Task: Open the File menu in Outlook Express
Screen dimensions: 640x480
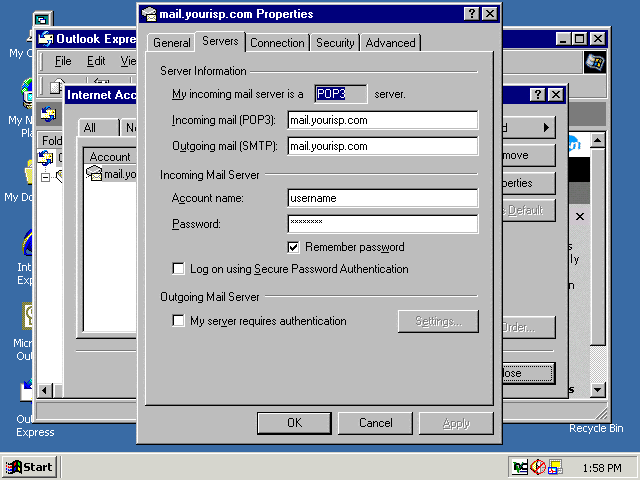Action: click(63, 61)
